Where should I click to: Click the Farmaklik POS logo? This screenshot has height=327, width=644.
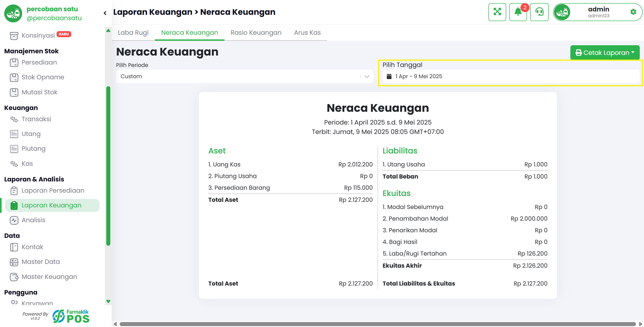tap(71, 316)
